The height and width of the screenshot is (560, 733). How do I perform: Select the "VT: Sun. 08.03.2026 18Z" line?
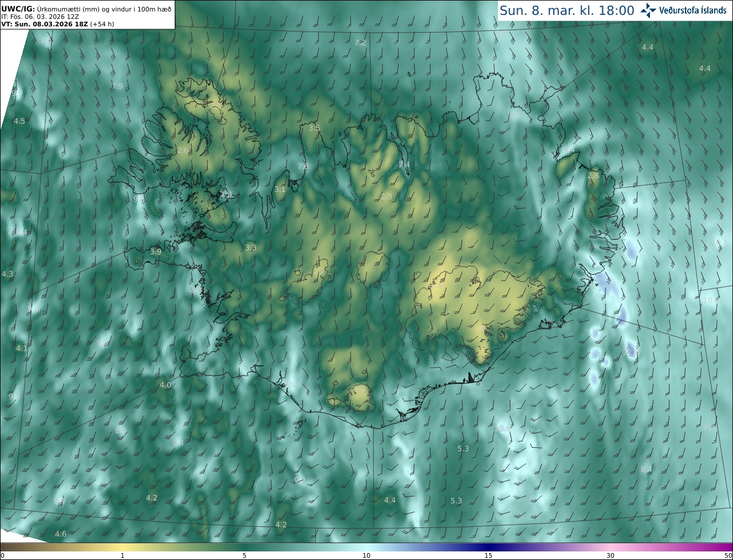point(44,24)
